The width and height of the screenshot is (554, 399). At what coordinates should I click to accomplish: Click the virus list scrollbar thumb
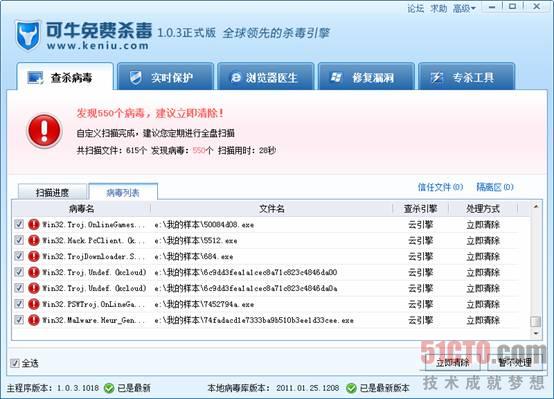click(536, 321)
